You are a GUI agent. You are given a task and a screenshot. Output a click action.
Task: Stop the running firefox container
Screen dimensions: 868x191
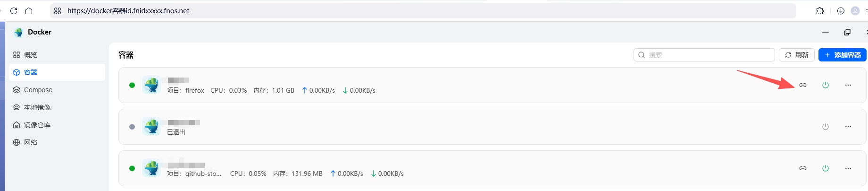pyautogui.click(x=826, y=85)
